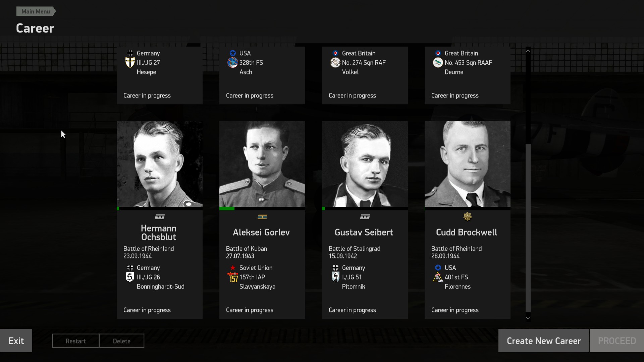Click the career list scrollbar thumb
Image resolution: width=644 pixels, height=362 pixels.
[528, 228]
